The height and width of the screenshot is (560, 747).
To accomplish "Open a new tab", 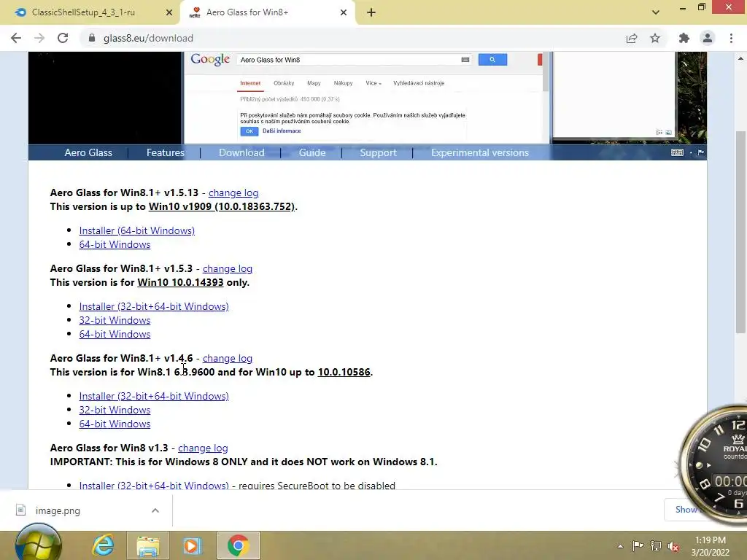I will [371, 12].
